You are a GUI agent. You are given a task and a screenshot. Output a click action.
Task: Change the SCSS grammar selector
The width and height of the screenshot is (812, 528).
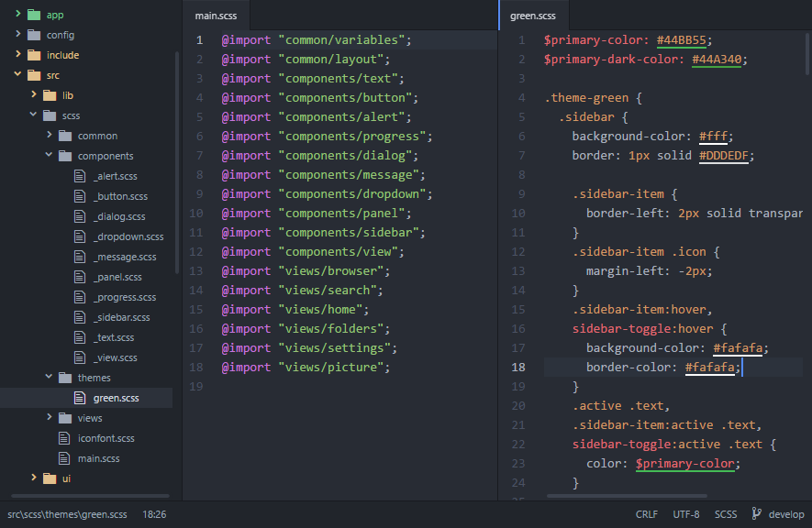click(726, 514)
